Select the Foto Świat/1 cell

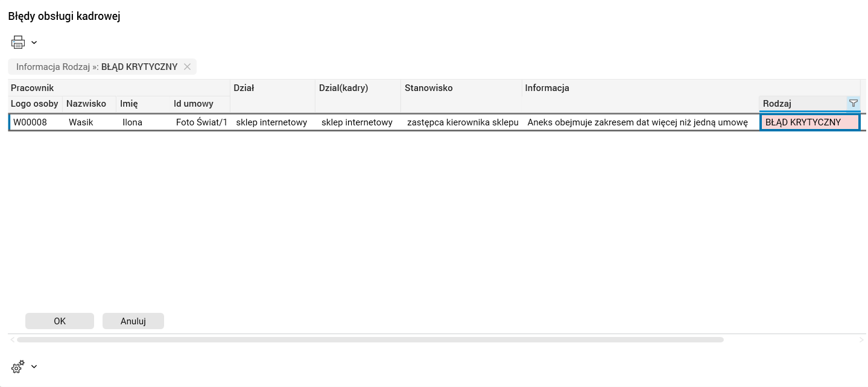pos(201,122)
